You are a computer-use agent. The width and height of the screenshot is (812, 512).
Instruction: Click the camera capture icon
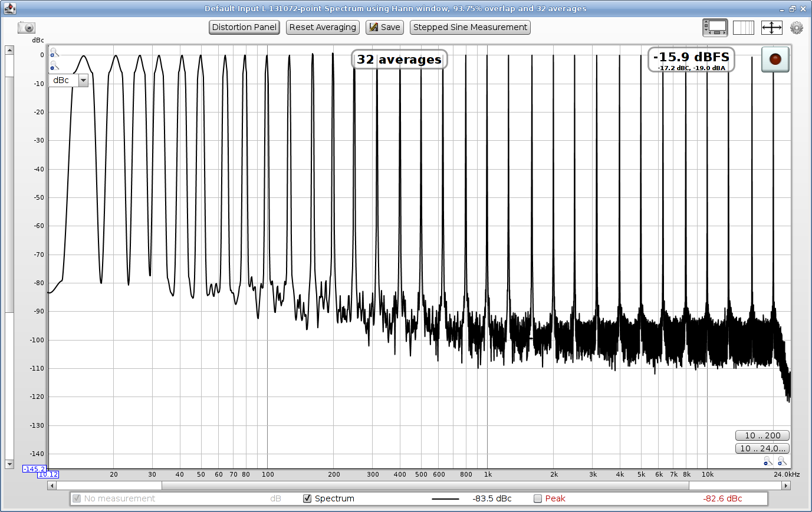27,28
